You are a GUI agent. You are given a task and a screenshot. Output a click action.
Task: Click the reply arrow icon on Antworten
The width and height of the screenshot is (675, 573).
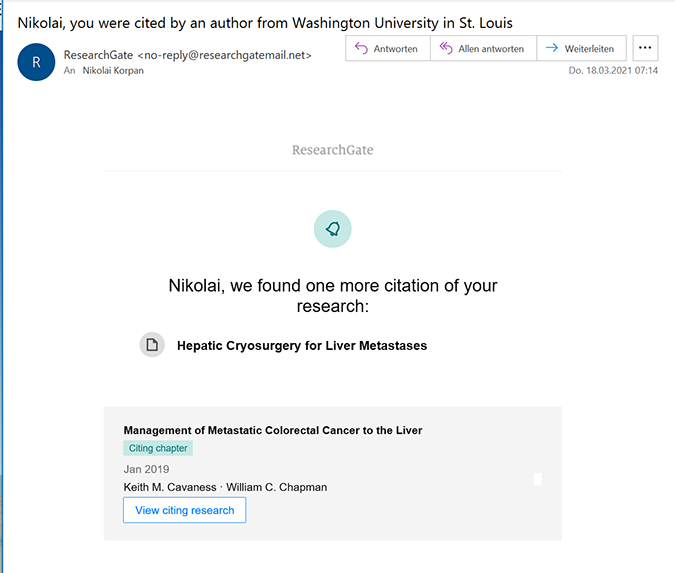point(361,48)
